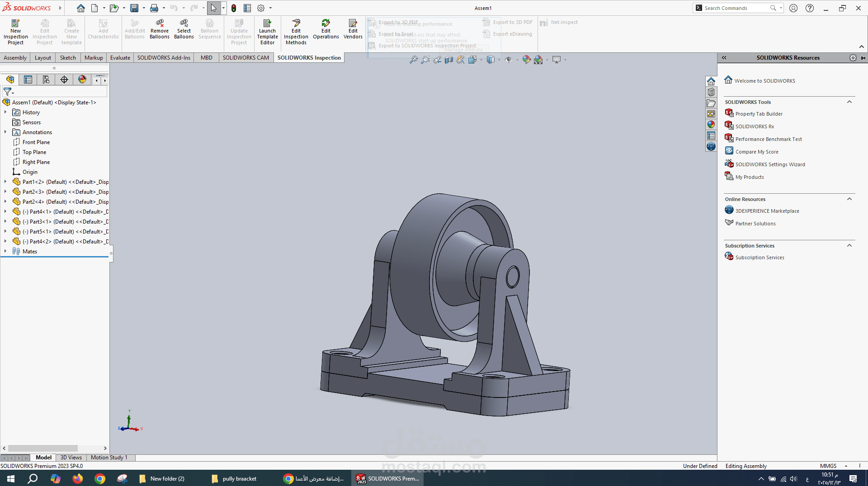868x486 pixels.
Task: Click Remove Balloons tool
Action: (x=160, y=29)
